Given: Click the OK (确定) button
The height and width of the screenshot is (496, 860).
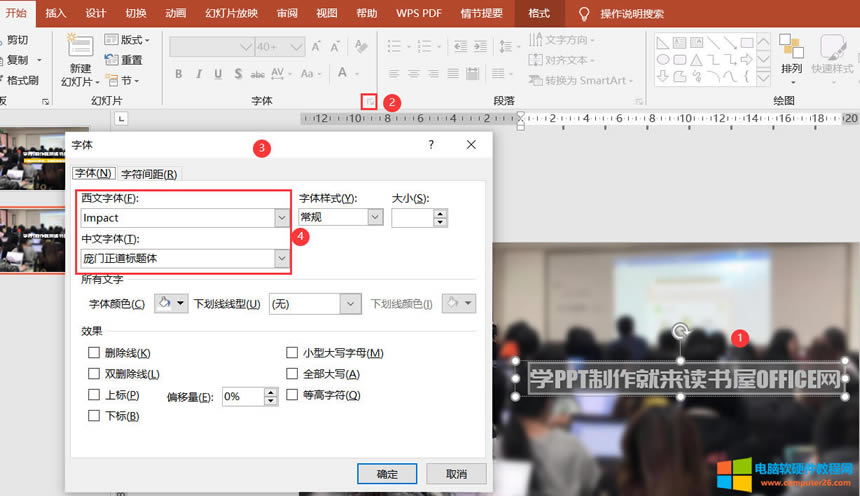Looking at the screenshot, I should [387, 474].
